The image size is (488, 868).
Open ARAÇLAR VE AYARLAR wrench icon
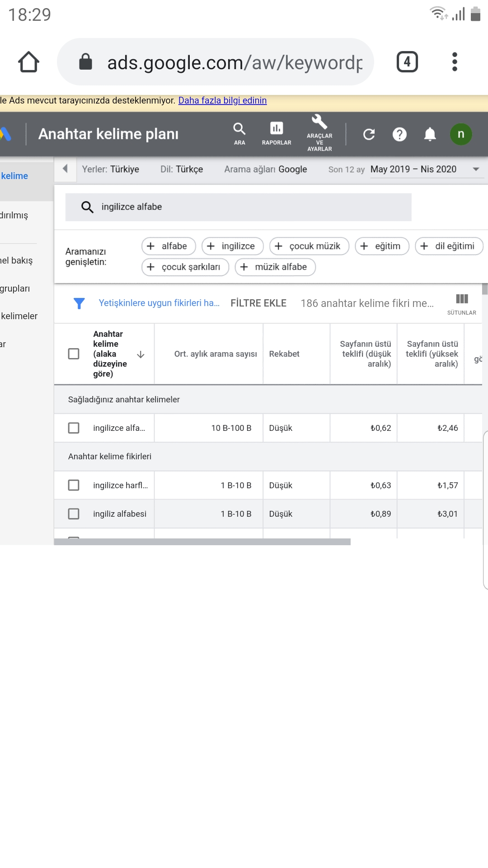[x=319, y=133]
